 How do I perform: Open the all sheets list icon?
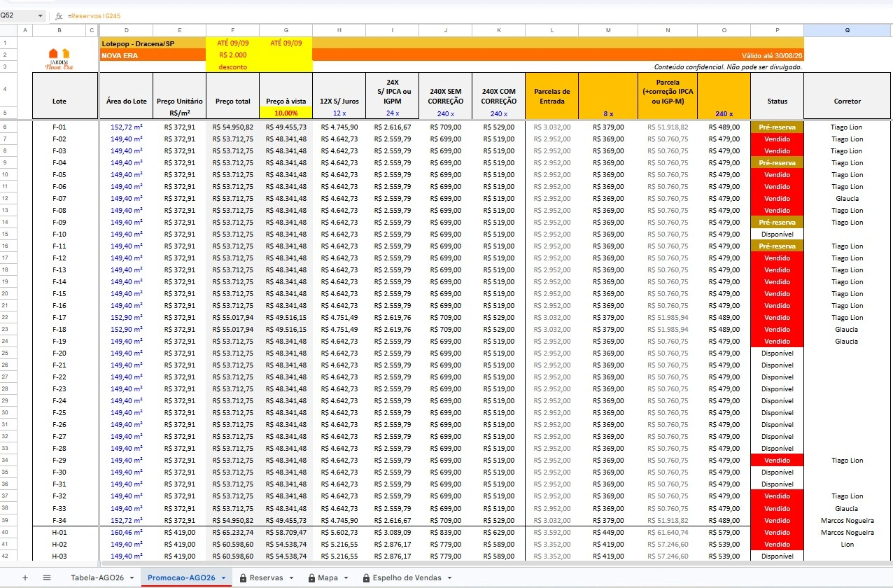[x=47, y=577]
